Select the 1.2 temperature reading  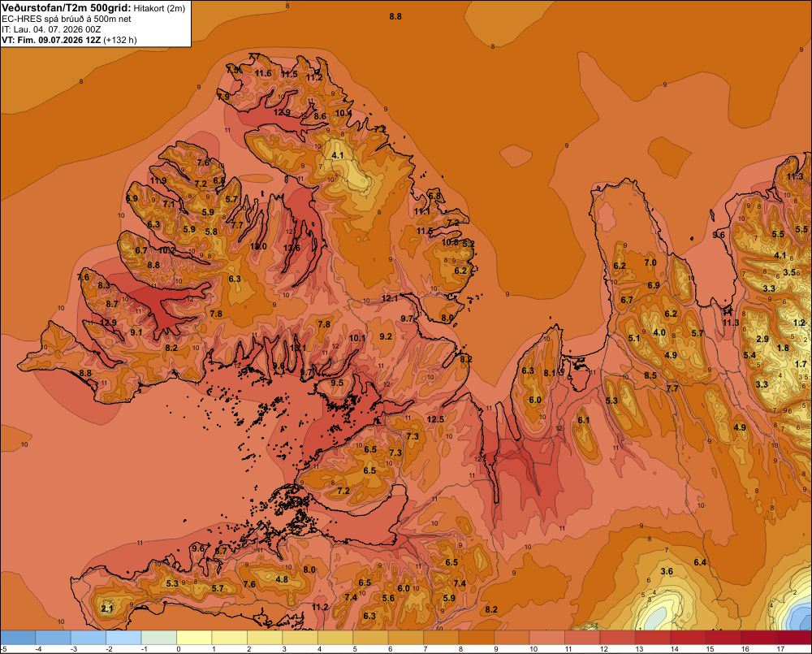pos(800,323)
